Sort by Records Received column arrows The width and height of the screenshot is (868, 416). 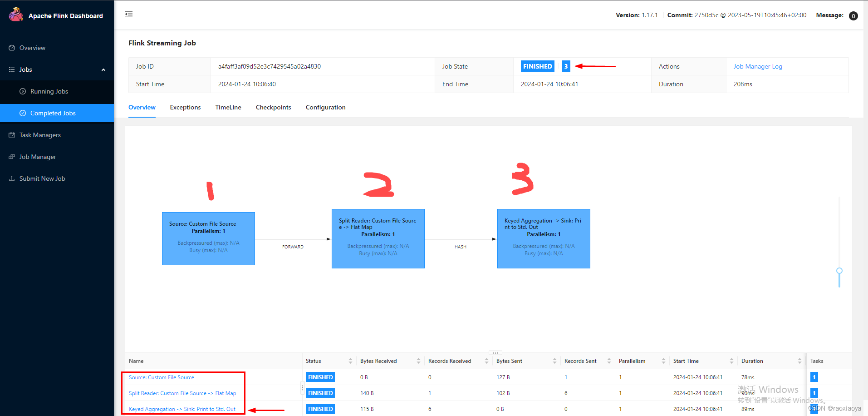coord(486,361)
